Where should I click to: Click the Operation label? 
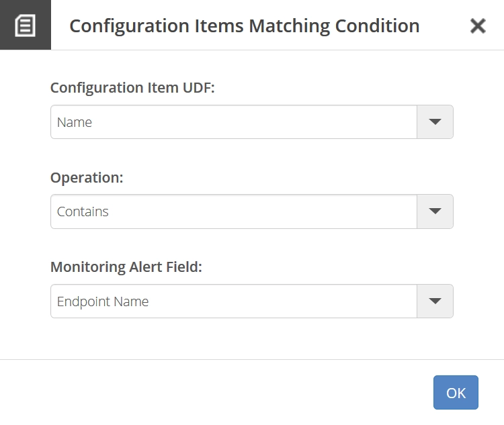(x=87, y=178)
